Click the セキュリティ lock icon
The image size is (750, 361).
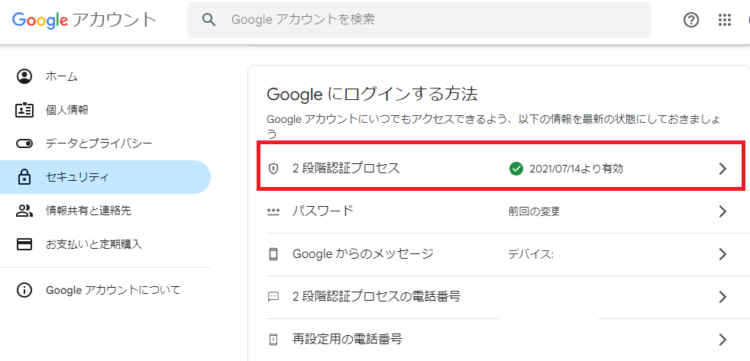click(x=24, y=177)
